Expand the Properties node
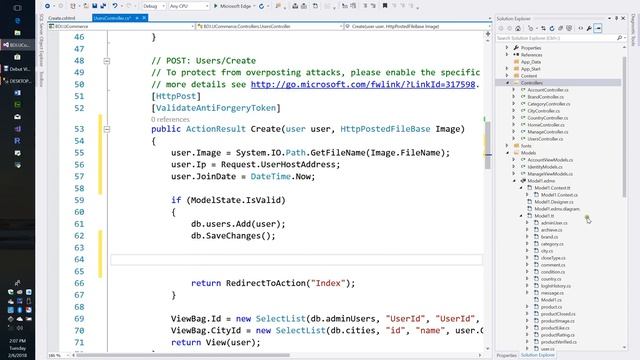 (x=507, y=48)
